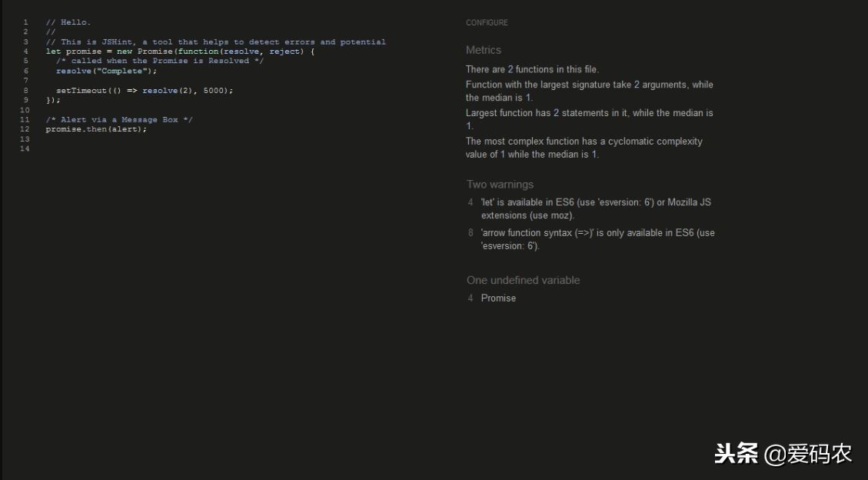
Task: Click the 'Largest function has 2 statements' sentence
Action: 589,119
